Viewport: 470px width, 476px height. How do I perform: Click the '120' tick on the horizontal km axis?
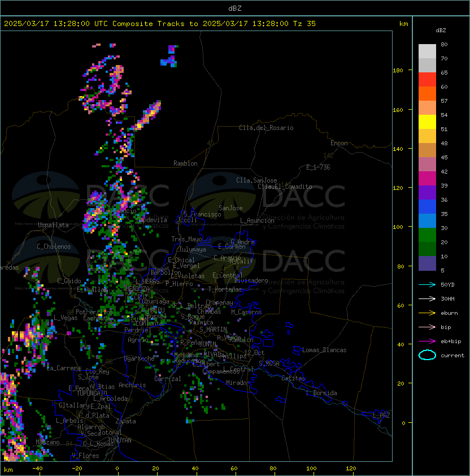(x=351, y=469)
